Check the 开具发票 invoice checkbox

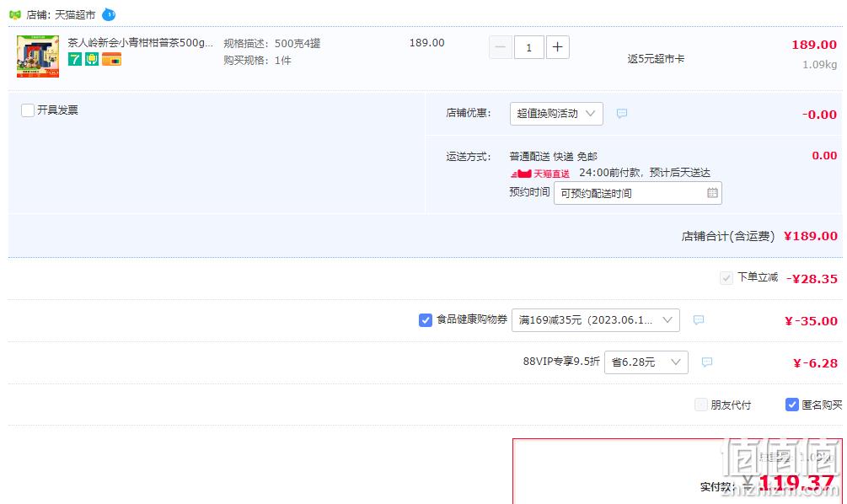point(28,110)
